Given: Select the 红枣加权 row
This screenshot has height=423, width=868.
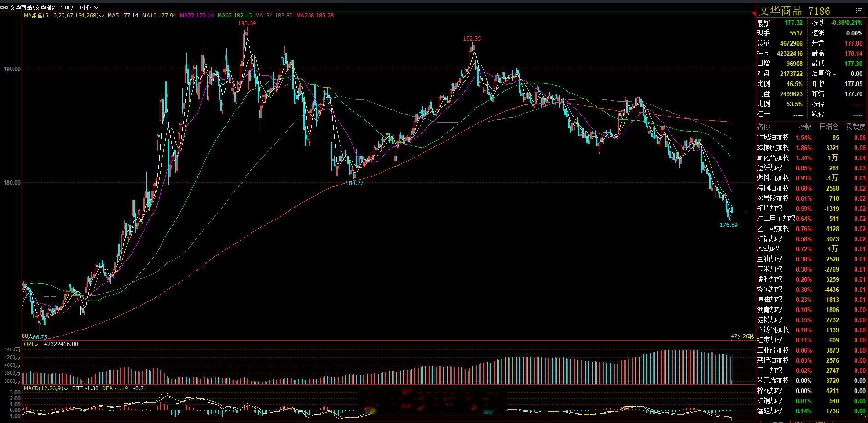Looking at the screenshot, I should click(811, 340).
